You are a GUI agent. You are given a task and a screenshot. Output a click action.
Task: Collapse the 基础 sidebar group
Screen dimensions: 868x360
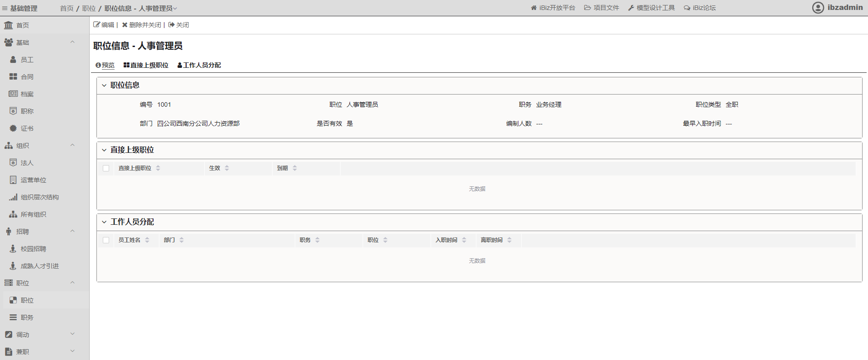[x=72, y=42]
